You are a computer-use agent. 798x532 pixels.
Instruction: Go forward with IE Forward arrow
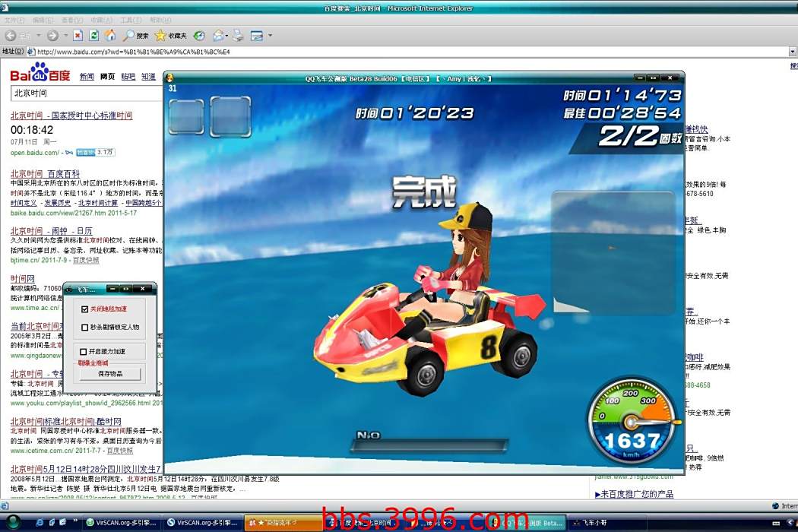click(52, 36)
